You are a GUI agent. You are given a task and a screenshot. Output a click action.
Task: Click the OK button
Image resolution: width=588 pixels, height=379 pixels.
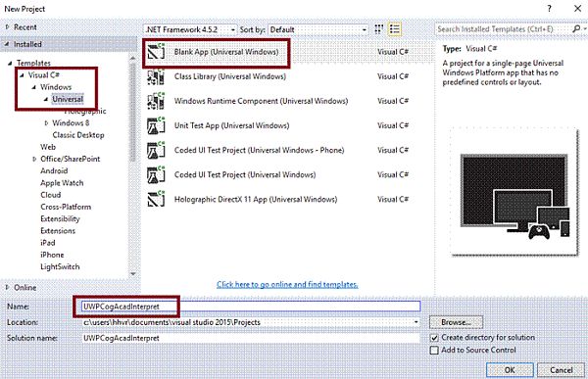point(510,370)
